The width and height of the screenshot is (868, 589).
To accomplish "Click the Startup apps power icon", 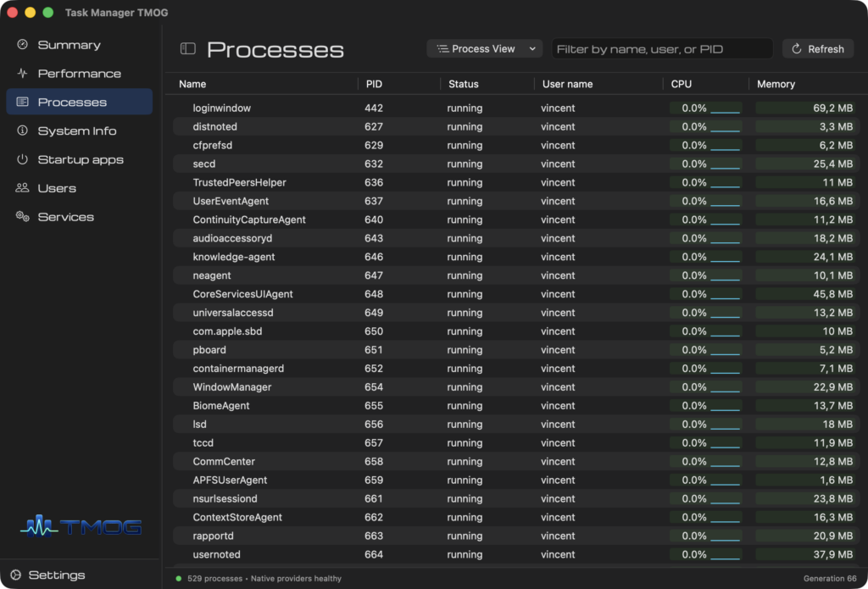I will point(22,159).
